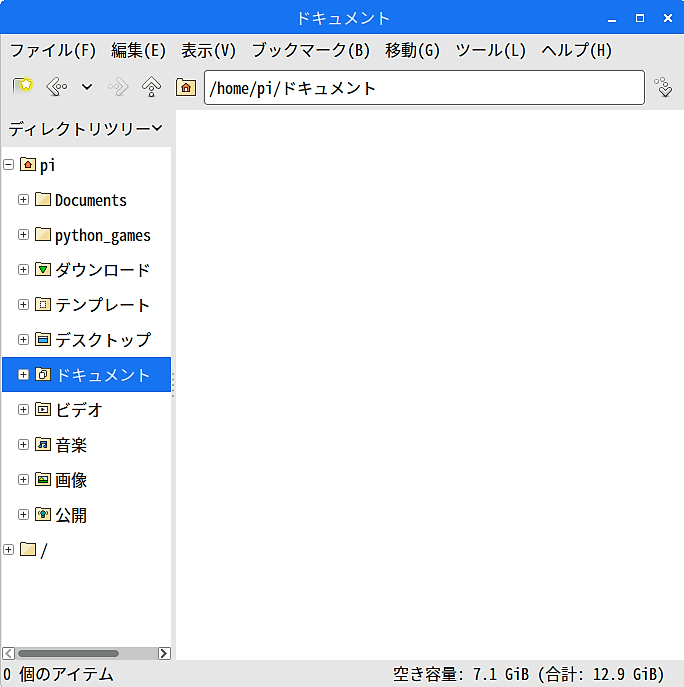Select the pi label in tree
This screenshot has width=684, height=687.
(47, 166)
